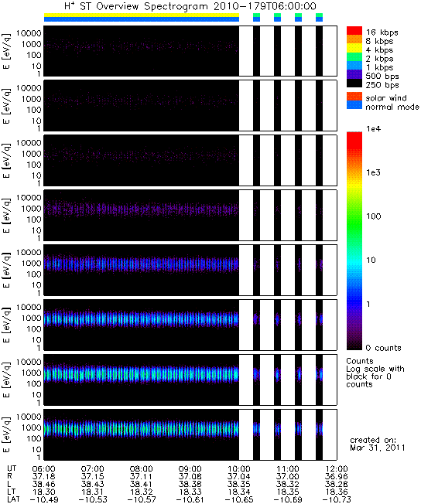Click the UT value 11:00
Screen dimensions: 421x504
(x=288, y=469)
